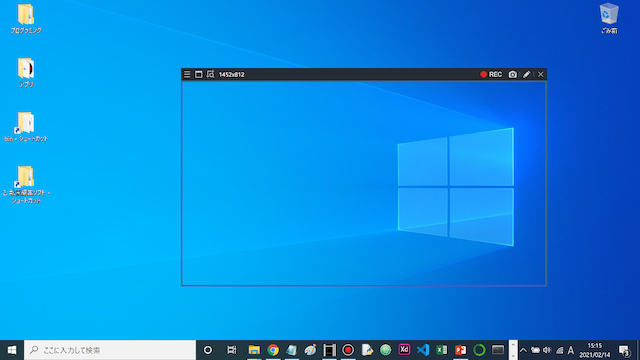Open the プログラミング folder on desktop
This screenshot has height=360, width=640.
26,19
